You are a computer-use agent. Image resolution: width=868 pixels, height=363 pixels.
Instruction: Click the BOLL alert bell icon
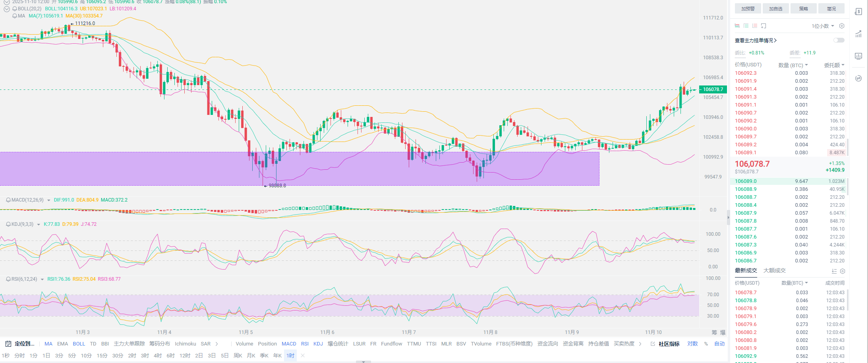pos(15,9)
